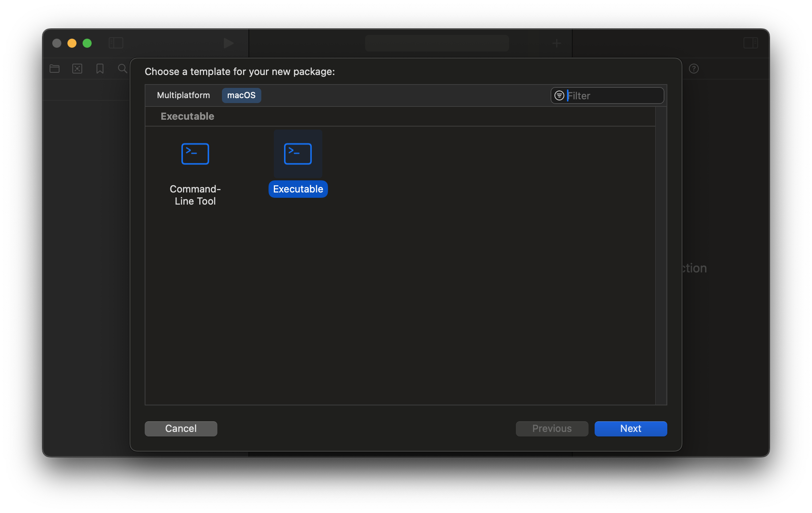812x513 pixels.
Task: Toggle the left navigator sidebar icon
Action: [x=116, y=43]
